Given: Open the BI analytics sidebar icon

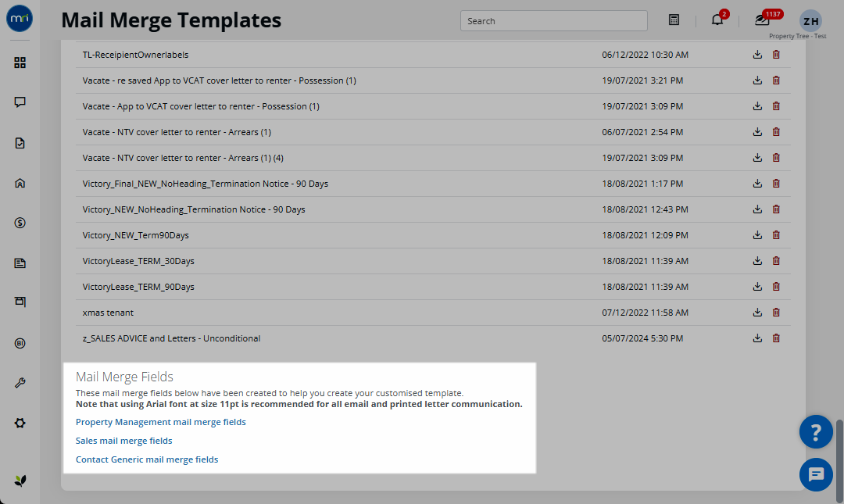Looking at the screenshot, I should pyautogui.click(x=20, y=343).
